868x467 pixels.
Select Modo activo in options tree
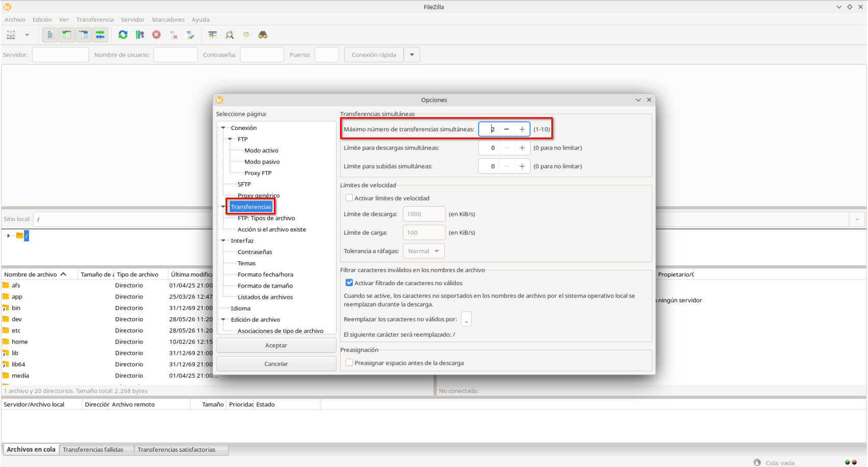click(x=261, y=151)
